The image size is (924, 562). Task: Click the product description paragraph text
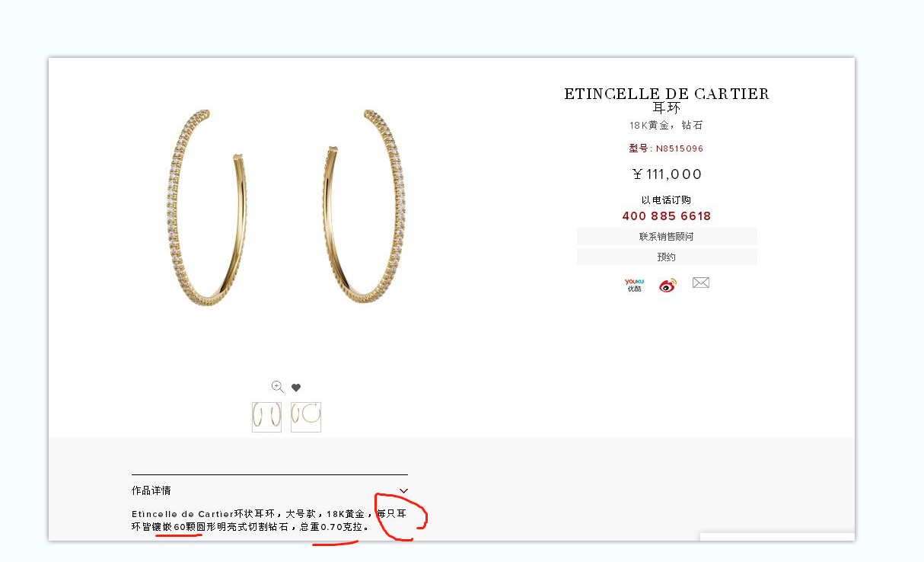(269, 520)
